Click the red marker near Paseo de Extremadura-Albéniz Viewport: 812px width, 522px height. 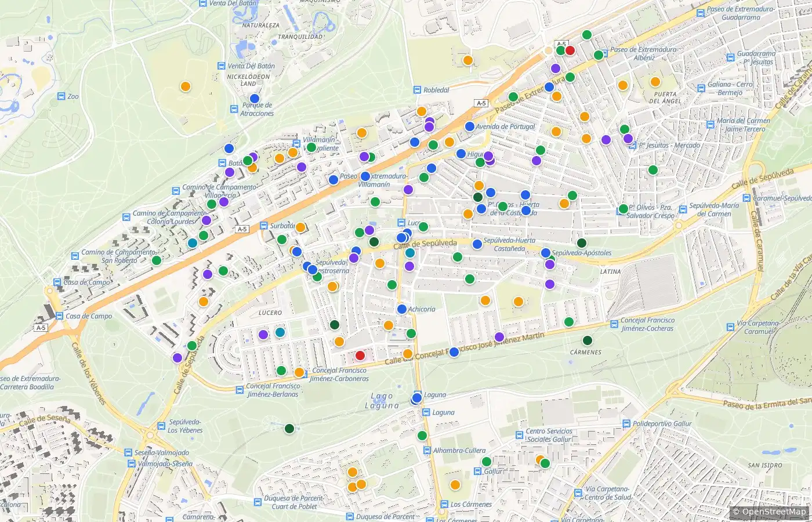click(570, 50)
